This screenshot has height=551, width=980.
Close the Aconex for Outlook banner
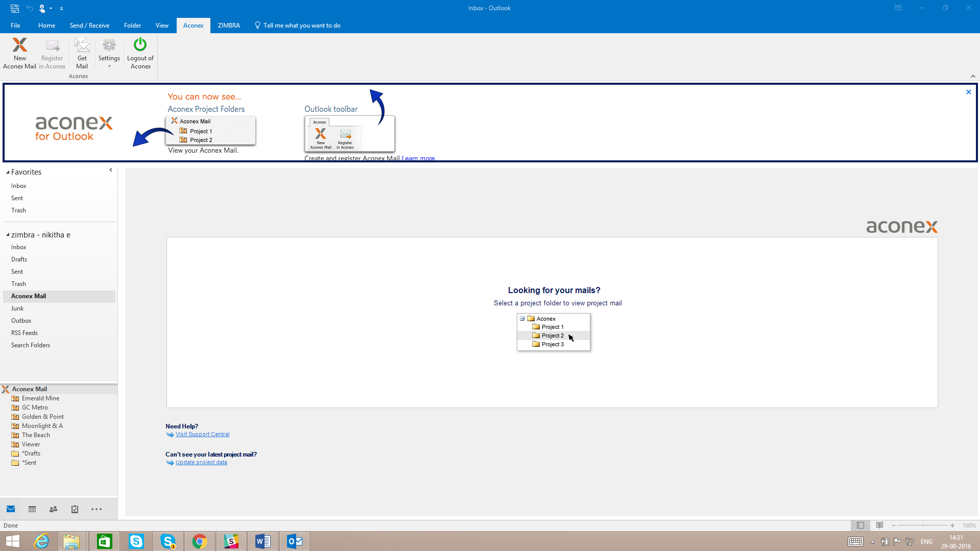coord(968,92)
